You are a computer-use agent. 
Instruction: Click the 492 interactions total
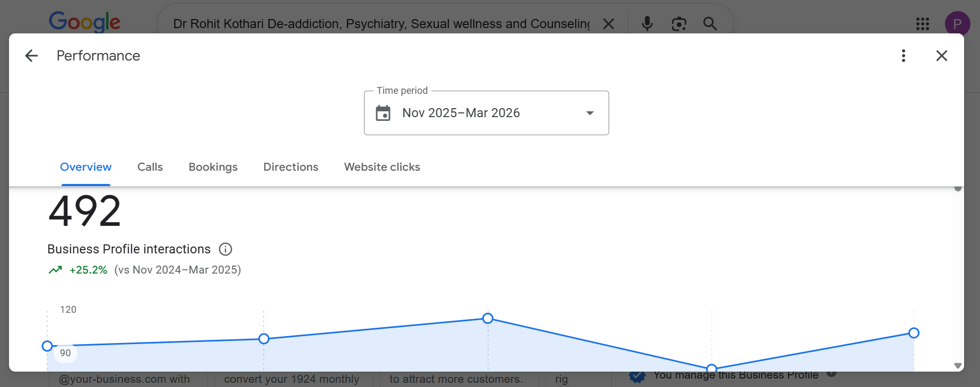point(85,211)
